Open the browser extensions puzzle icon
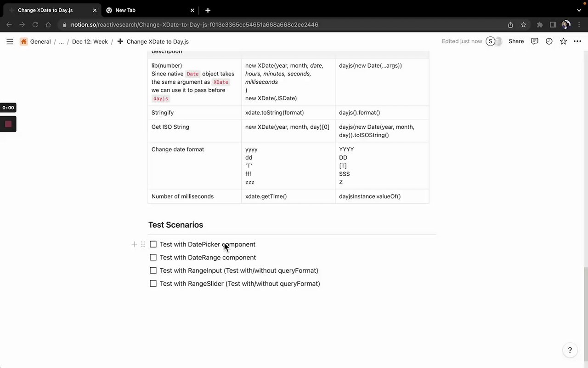The image size is (588, 368). (540, 25)
